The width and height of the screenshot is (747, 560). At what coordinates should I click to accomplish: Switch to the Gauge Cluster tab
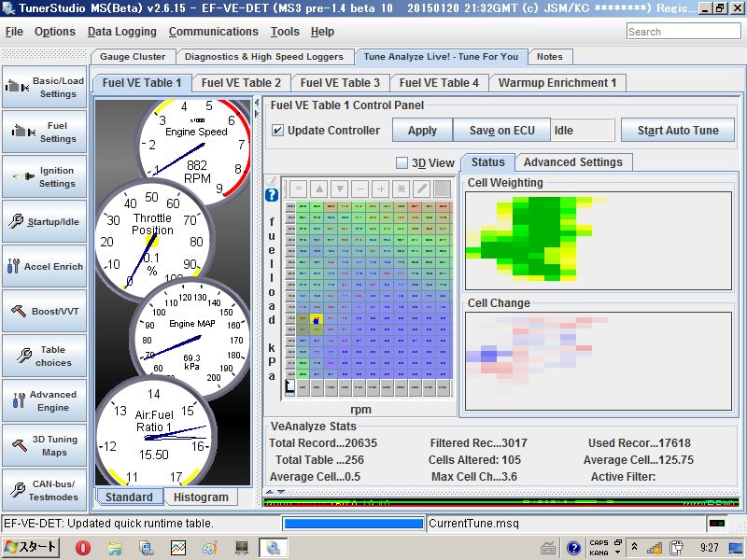tap(133, 57)
